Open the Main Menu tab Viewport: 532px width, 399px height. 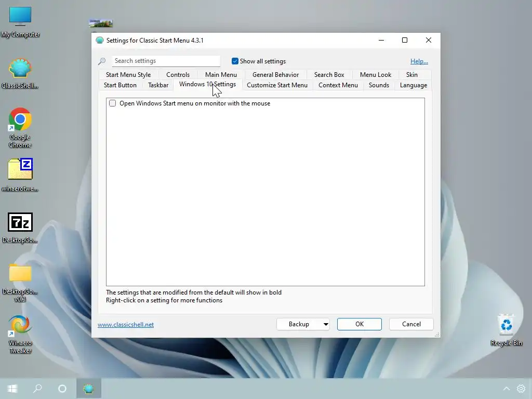coord(221,75)
